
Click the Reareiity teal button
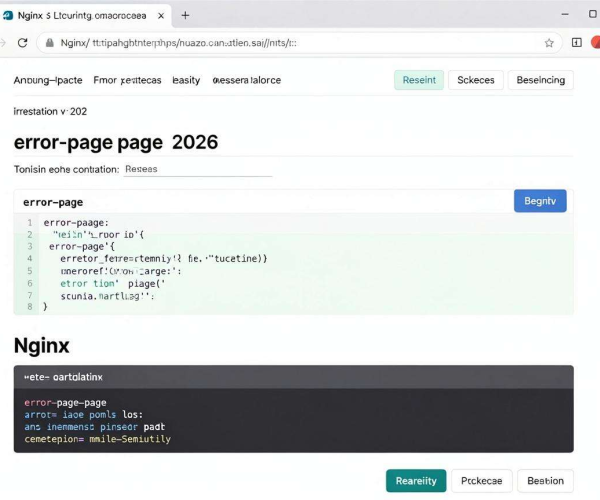416,481
